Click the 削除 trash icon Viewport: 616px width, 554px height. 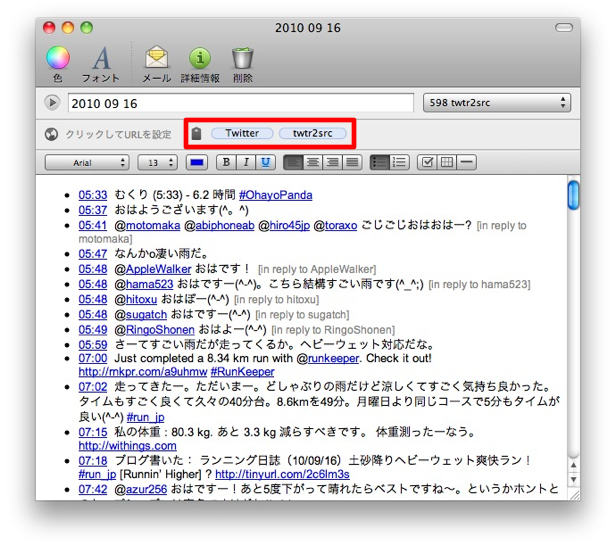[242, 59]
